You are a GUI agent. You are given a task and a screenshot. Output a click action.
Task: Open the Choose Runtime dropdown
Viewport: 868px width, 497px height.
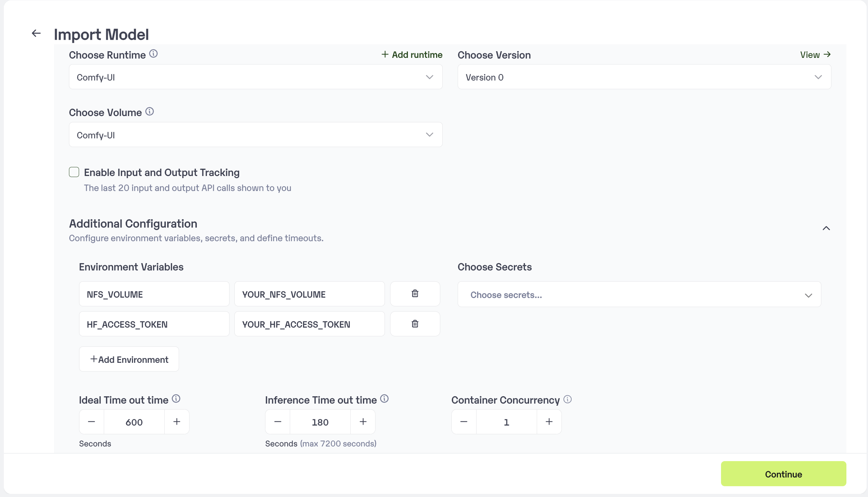tap(255, 77)
